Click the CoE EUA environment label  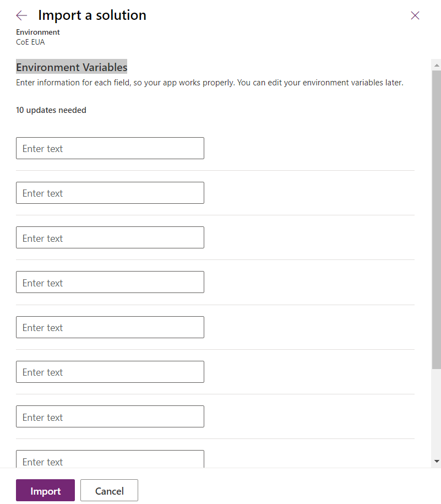[30, 41]
